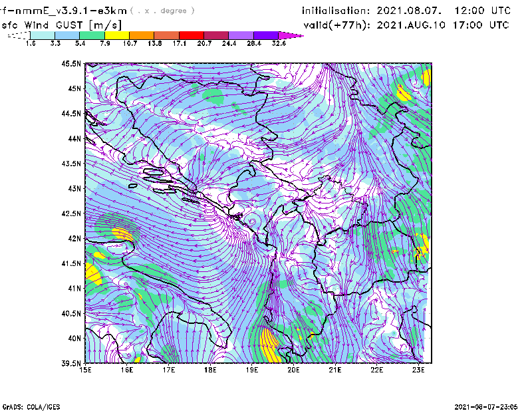
Task: Click the '43.5N' latitude label
Action: tap(71, 164)
